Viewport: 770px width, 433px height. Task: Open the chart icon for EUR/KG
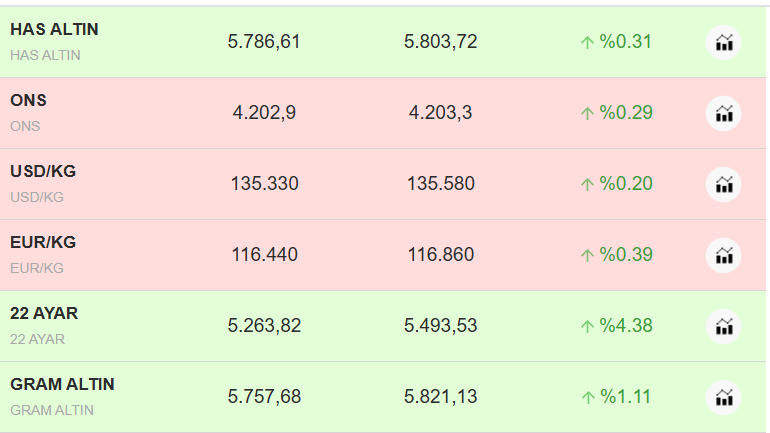[x=724, y=255]
